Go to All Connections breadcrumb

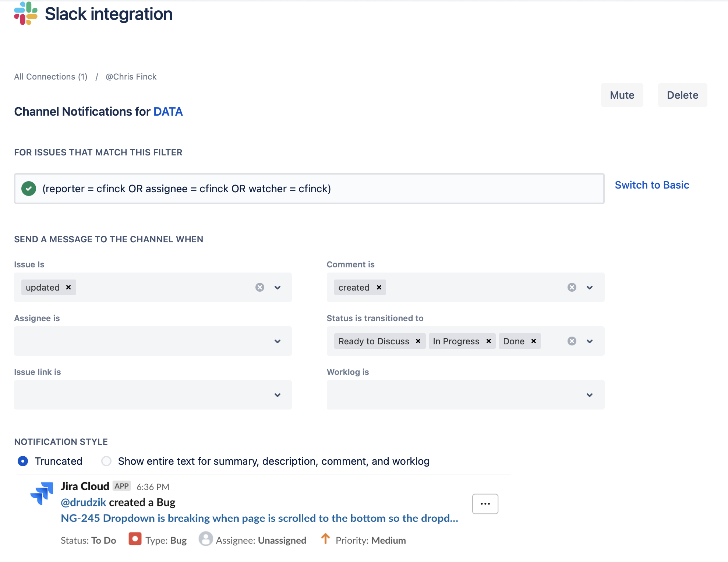coord(51,77)
